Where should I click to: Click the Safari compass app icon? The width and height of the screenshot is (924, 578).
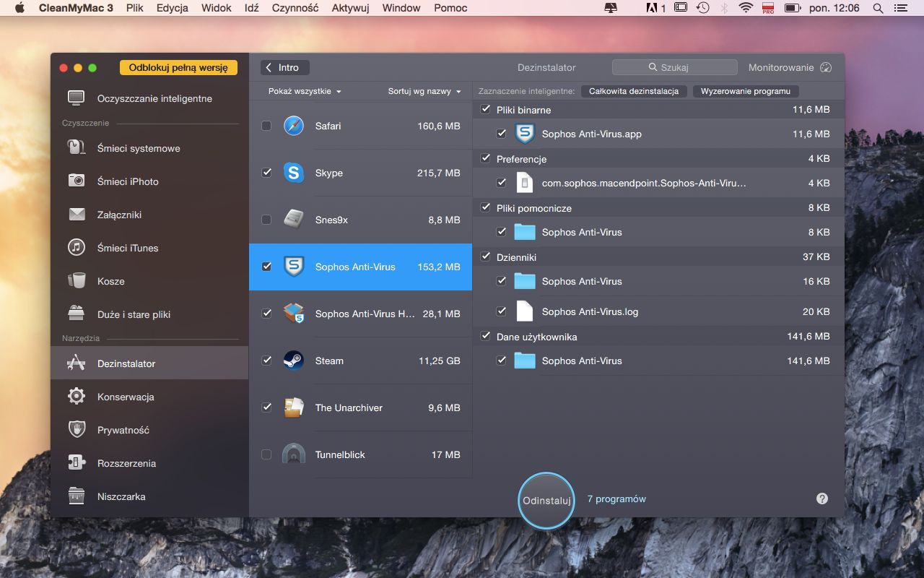[x=294, y=126]
